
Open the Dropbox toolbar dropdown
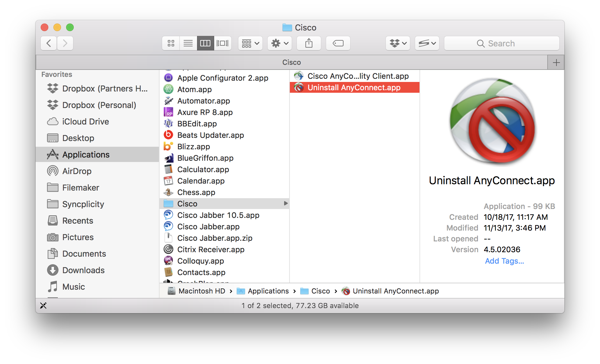tap(398, 43)
